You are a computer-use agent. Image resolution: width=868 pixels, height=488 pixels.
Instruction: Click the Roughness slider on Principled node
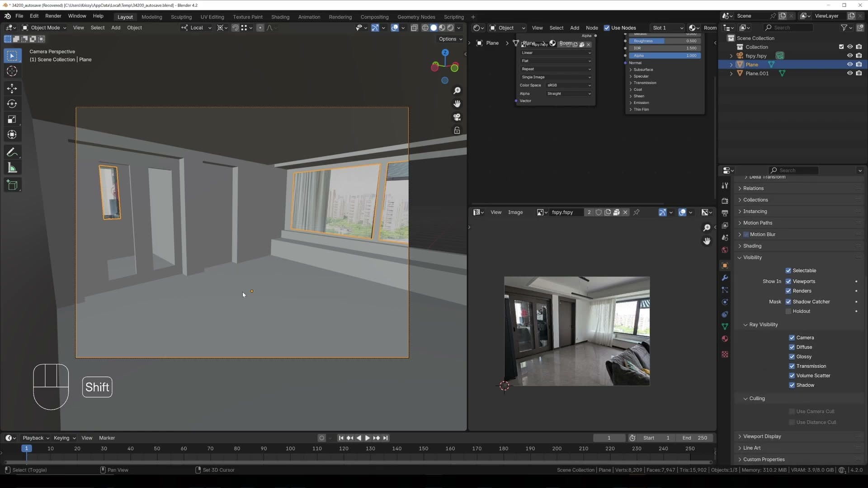[665, 41]
